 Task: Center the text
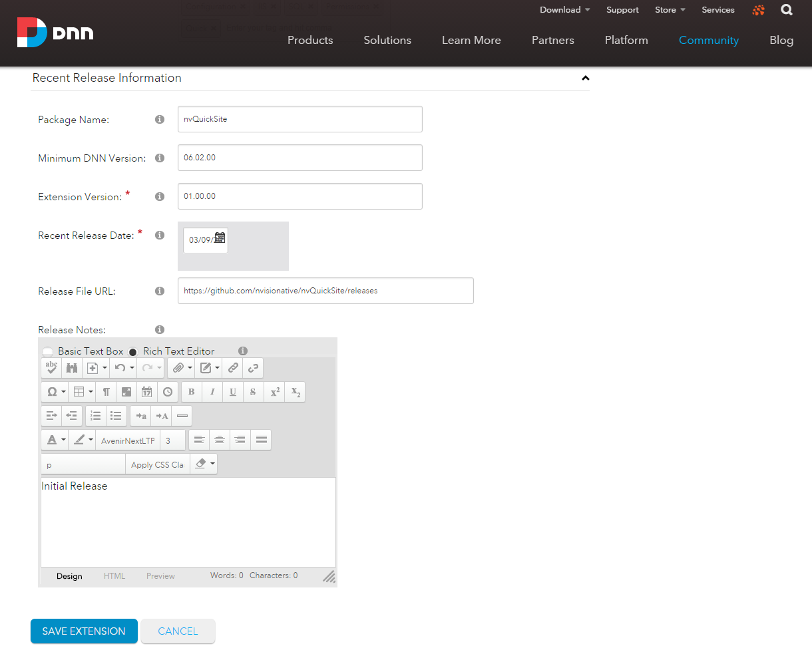220,440
